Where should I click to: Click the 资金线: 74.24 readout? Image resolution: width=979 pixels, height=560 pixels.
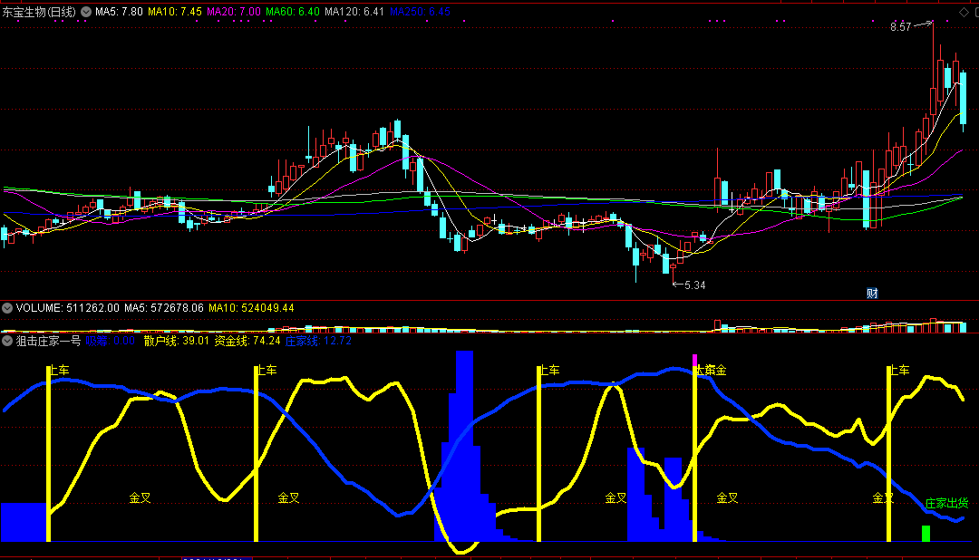point(247,341)
